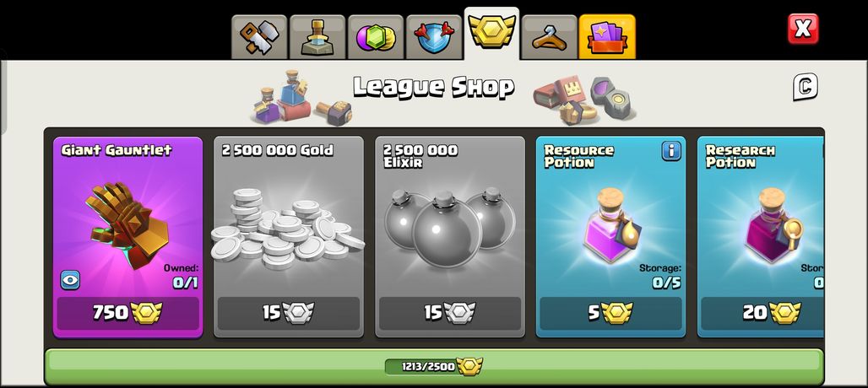Buy 2 500 000 Gold for 15 medals

click(x=289, y=313)
